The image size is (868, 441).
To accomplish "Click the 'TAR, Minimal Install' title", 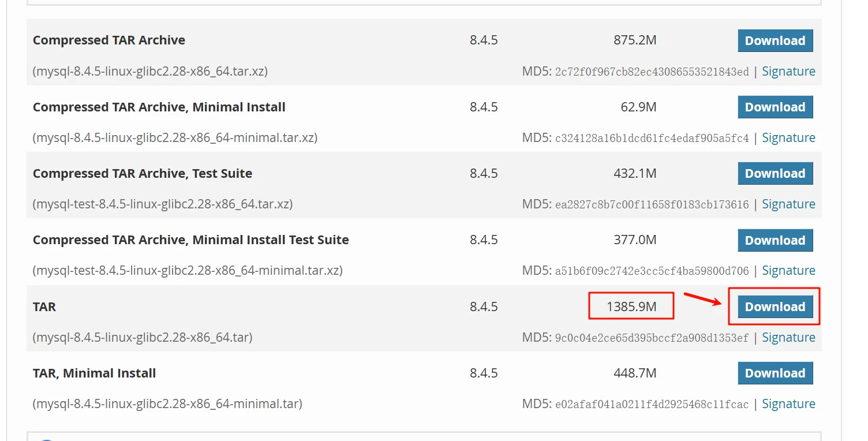I will tap(94, 373).
